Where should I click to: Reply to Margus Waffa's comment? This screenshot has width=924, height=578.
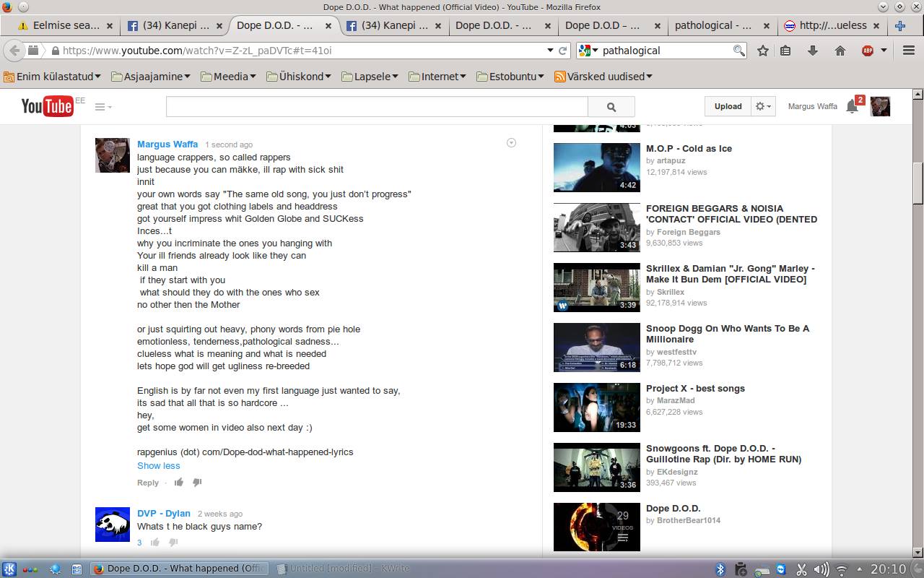[148, 483]
